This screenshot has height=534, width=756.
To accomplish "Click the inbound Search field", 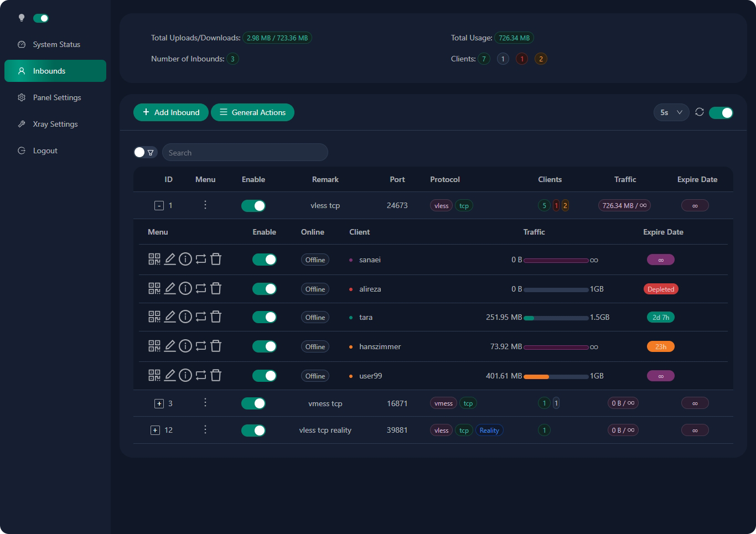I will point(245,153).
